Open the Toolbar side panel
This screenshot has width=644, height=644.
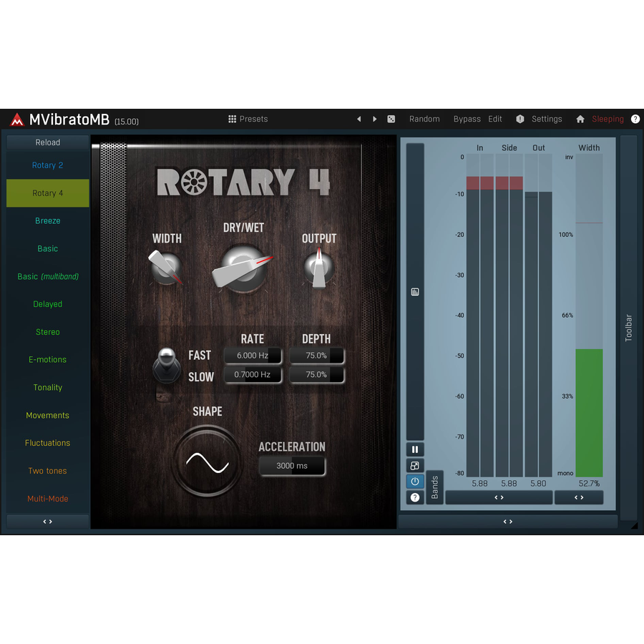628,327
